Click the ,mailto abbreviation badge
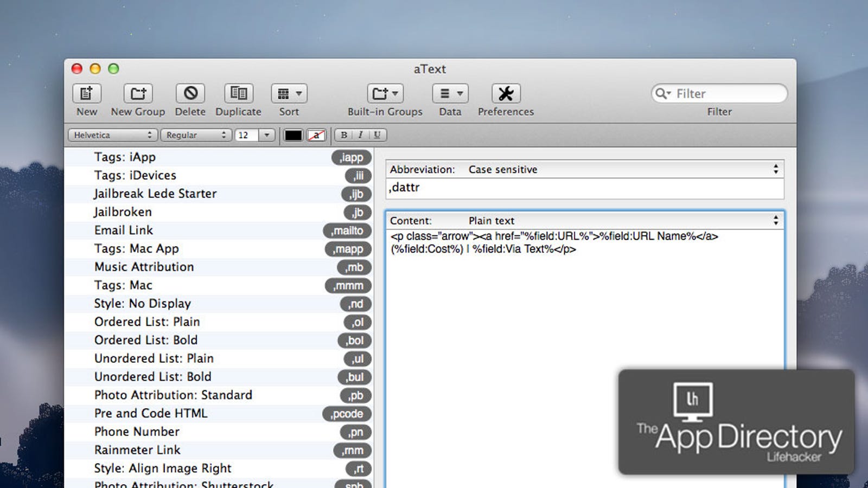 point(347,230)
